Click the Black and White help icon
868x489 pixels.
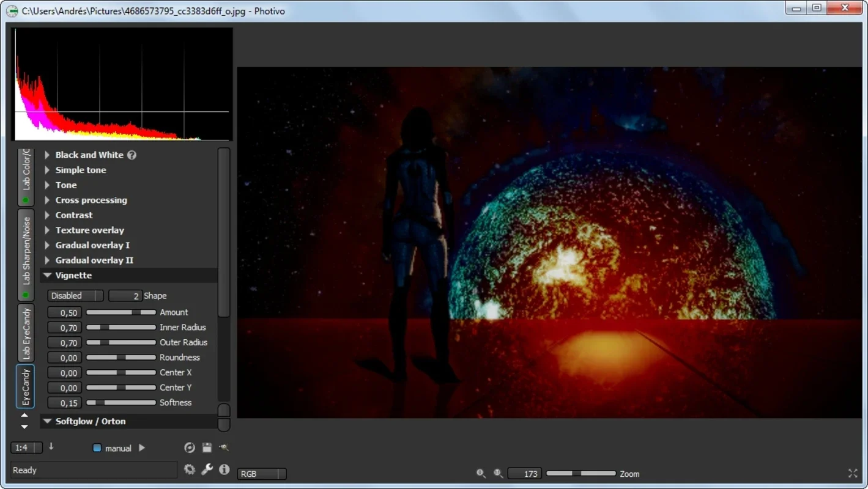click(x=132, y=155)
